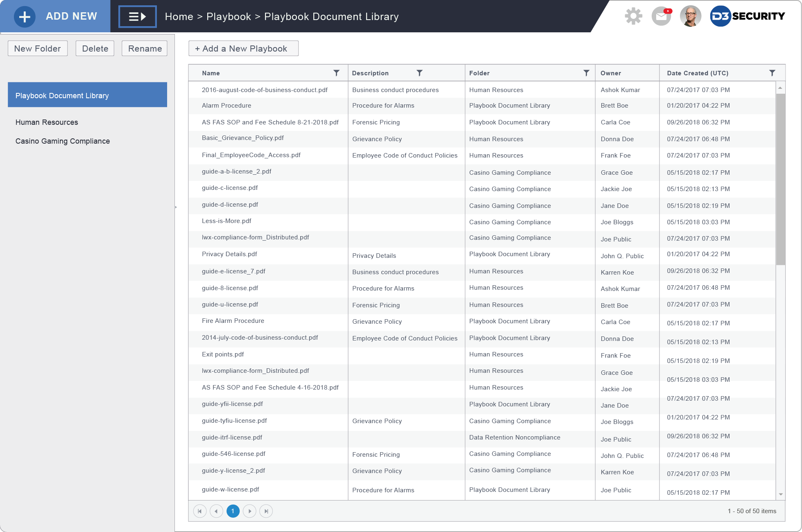Open 2016-august-code-of-business-conduct.pdf
Viewport: 802px width, 532px height.
(x=265, y=90)
